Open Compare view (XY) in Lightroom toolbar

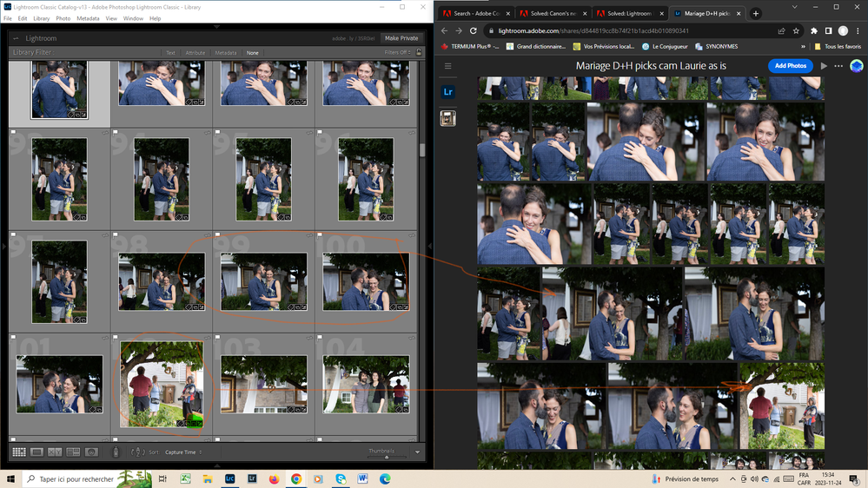(55, 452)
